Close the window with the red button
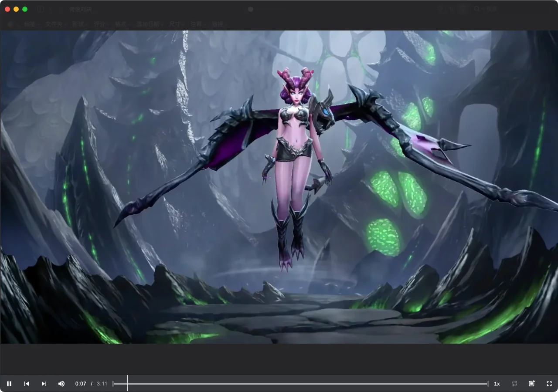Image resolution: width=558 pixels, height=392 pixels. coord(7,9)
